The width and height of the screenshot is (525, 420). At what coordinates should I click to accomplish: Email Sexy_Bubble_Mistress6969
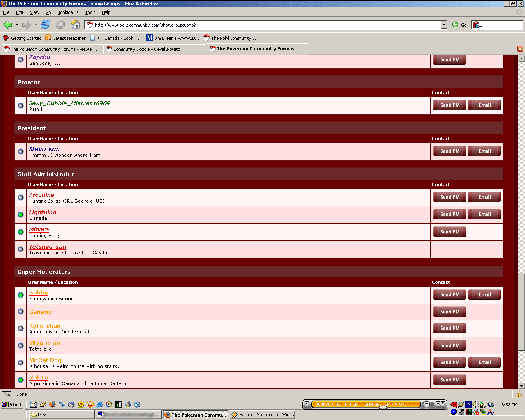[484, 105]
